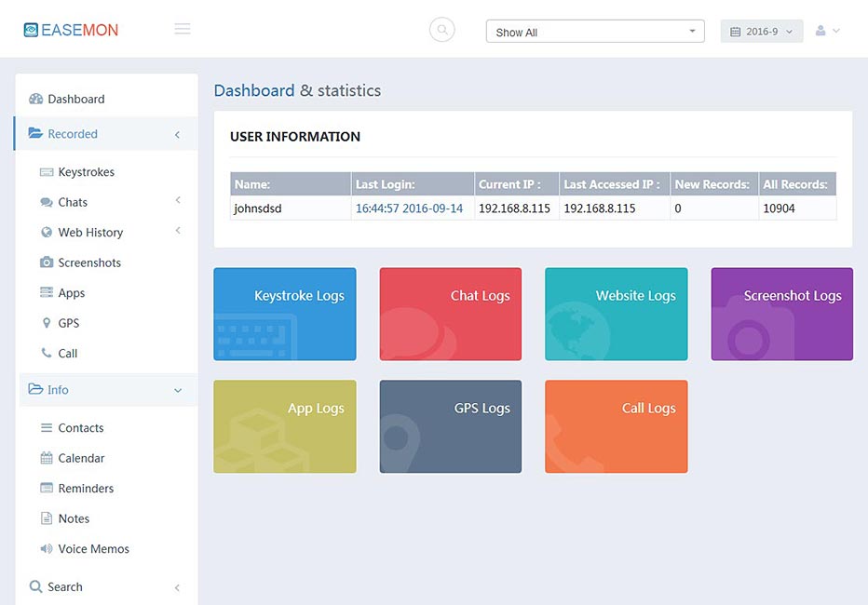
Task: Expand the Chats submenu arrow
Action: tap(177, 201)
